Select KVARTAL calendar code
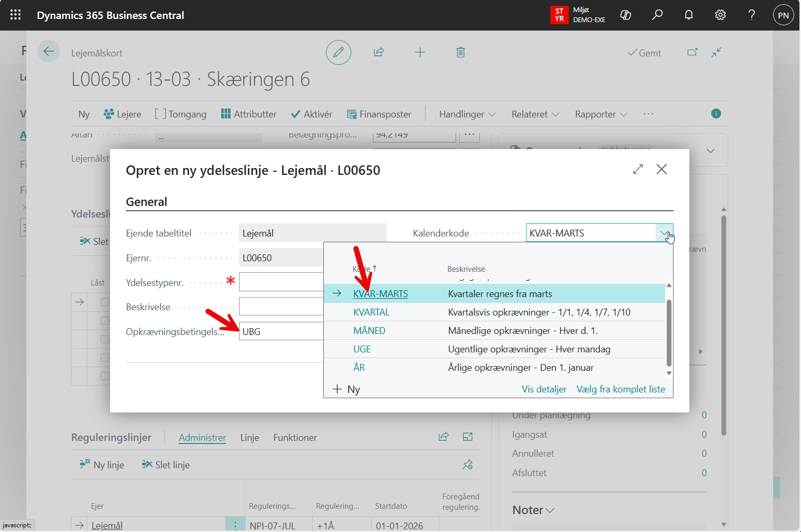801x532 pixels. click(371, 312)
